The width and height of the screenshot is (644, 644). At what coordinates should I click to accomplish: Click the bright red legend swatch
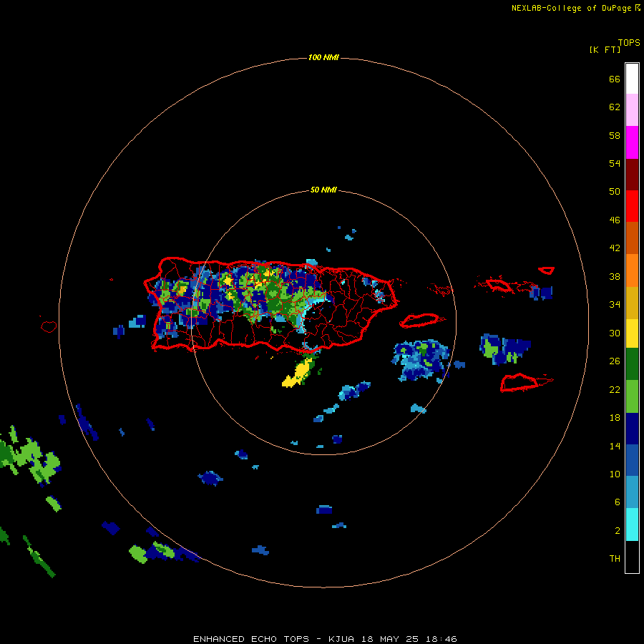point(632,206)
